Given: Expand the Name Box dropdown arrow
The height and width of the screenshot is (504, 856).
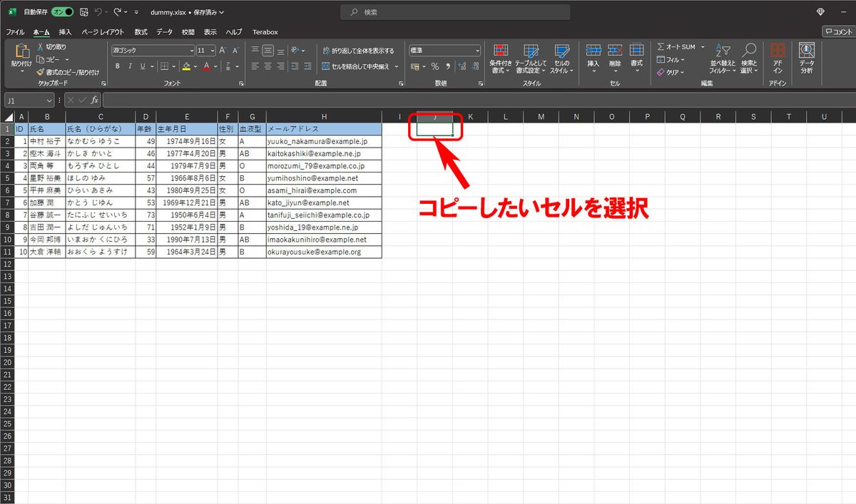Looking at the screenshot, I should point(49,101).
